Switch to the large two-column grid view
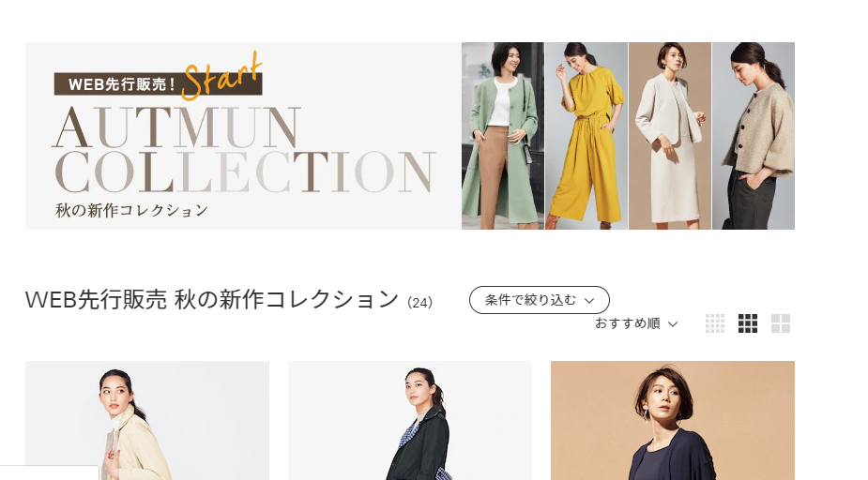868x480 pixels. click(781, 323)
